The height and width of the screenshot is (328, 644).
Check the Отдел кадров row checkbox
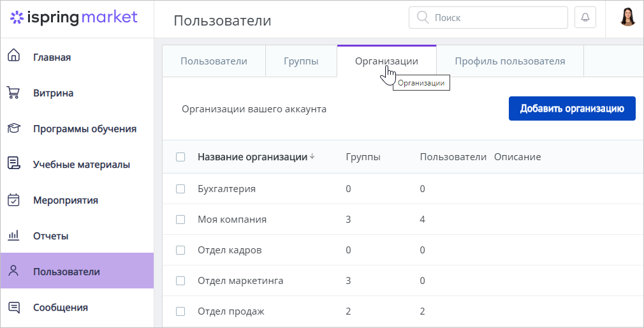tap(180, 250)
